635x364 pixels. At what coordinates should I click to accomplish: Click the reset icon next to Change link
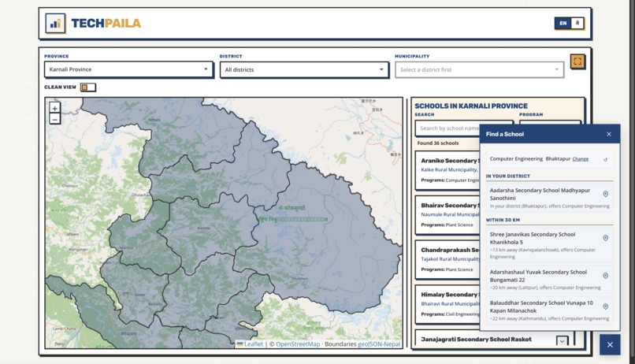pyautogui.click(x=605, y=159)
